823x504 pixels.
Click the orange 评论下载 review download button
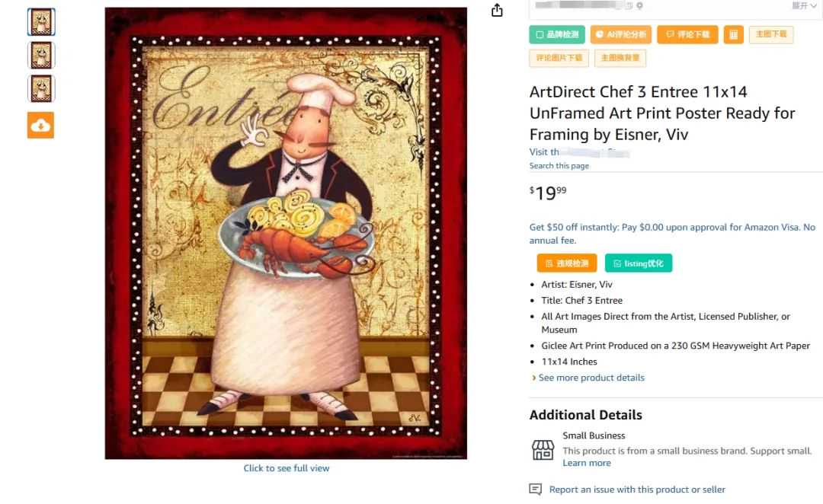pos(687,34)
